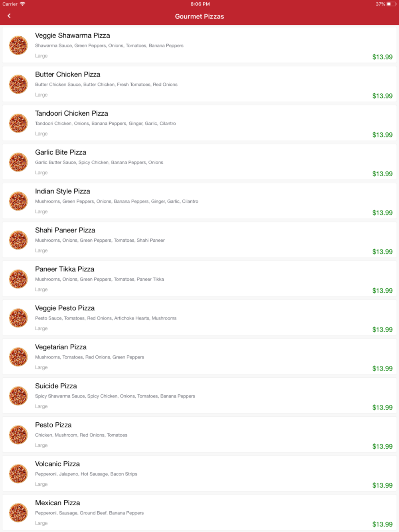Screen dimensions: 399x532
Task: Select the Pesto Pizza title
Action: point(53,425)
